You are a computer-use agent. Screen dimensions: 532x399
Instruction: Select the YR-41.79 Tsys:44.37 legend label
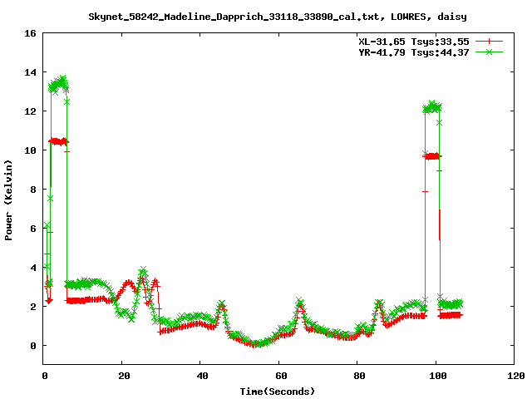pyautogui.click(x=414, y=52)
